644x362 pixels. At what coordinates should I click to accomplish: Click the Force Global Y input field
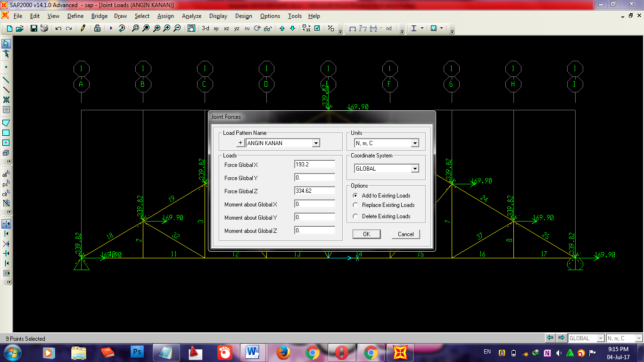click(314, 178)
